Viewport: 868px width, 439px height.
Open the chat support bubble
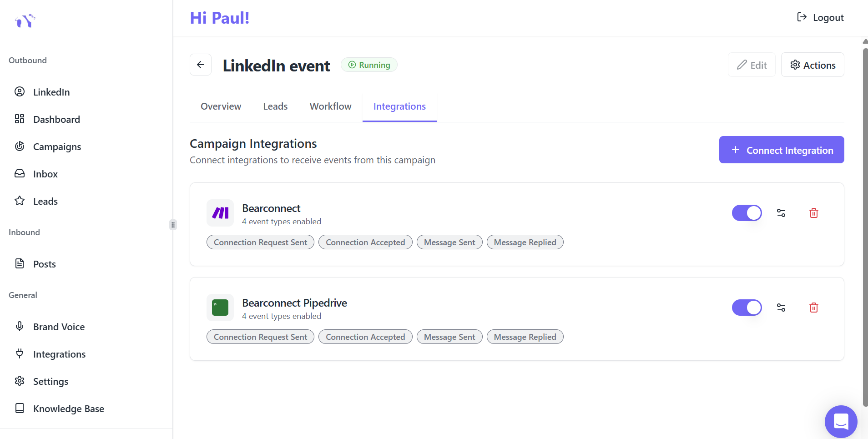coord(841,421)
